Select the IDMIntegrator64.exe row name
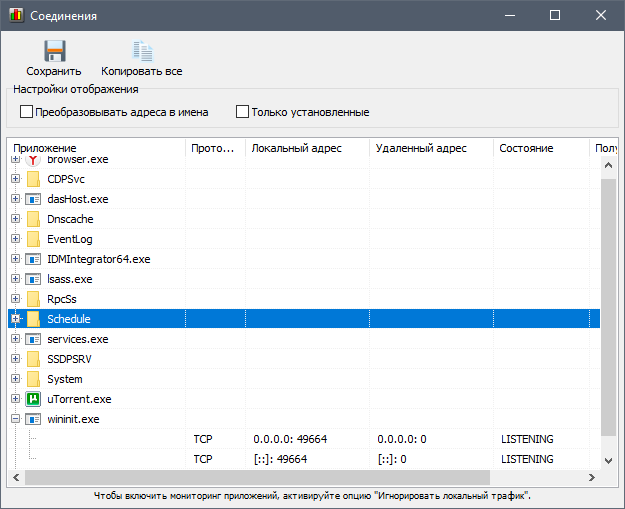The width and height of the screenshot is (625, 509). point(99,259)
